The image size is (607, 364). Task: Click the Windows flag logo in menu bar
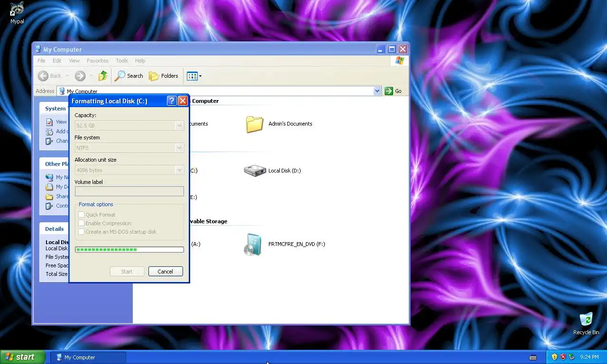point(399,61)
